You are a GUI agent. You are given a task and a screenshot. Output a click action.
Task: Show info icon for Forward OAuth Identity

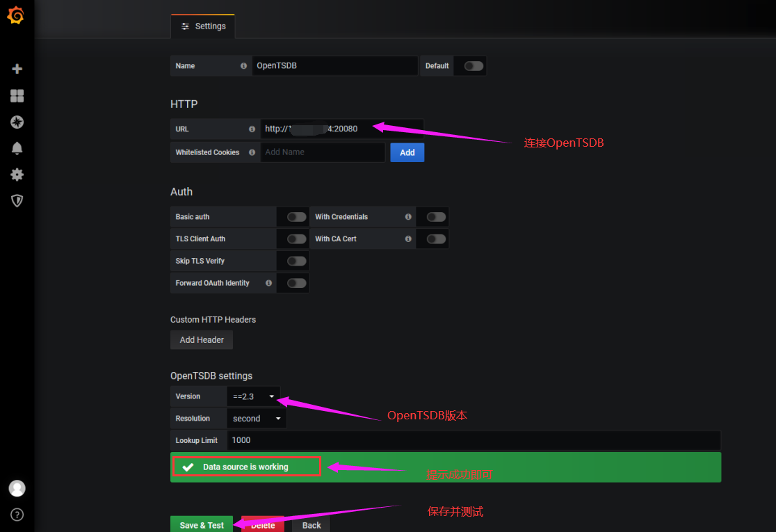point(268,283)
